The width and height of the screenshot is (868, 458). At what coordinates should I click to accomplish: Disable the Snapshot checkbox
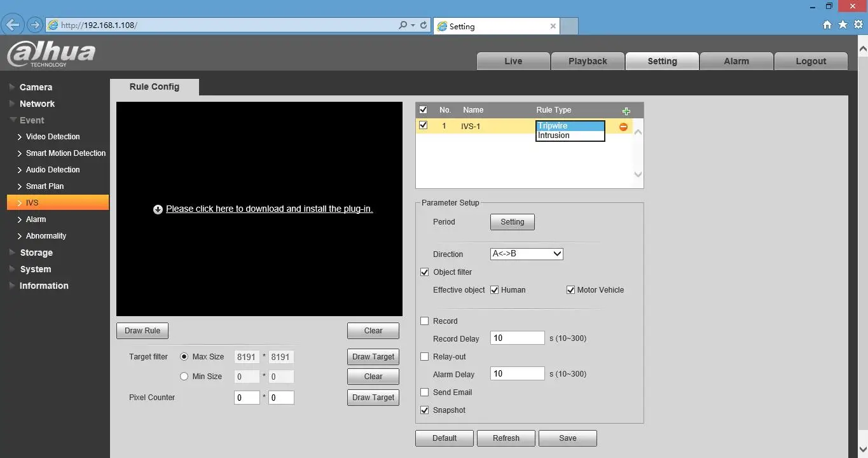pos(425,410)
